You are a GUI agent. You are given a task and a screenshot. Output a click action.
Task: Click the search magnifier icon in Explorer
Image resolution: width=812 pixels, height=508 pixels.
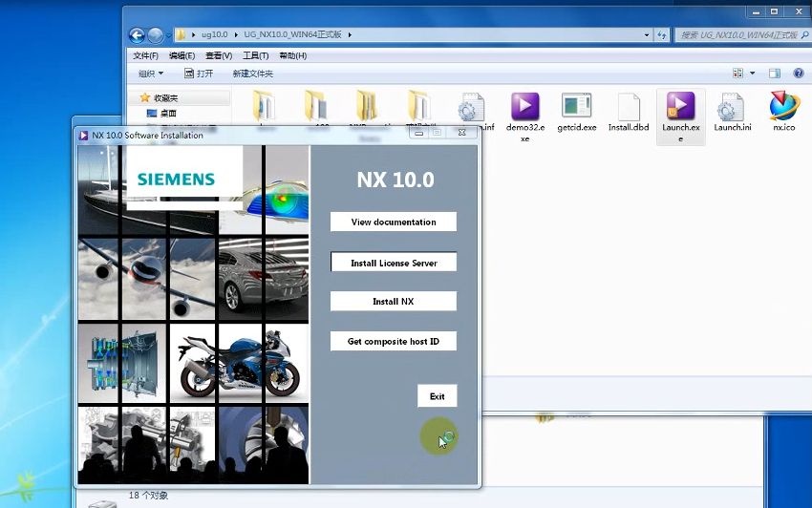coord(804,34)
